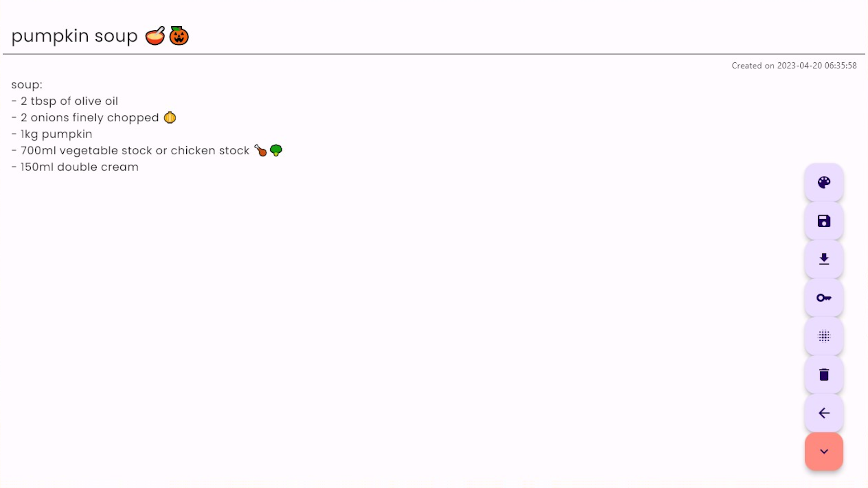
Task: Click the 'Created on 2023-04-20' timestamp
Action: click(794, 66)
